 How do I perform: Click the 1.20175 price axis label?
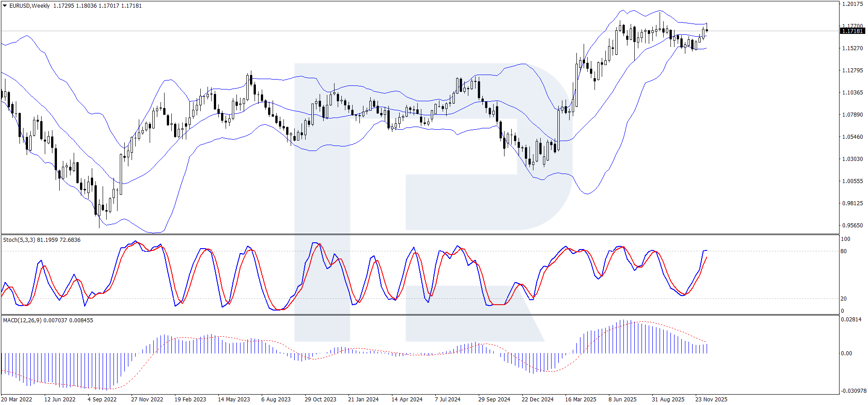tap(852, 4)
